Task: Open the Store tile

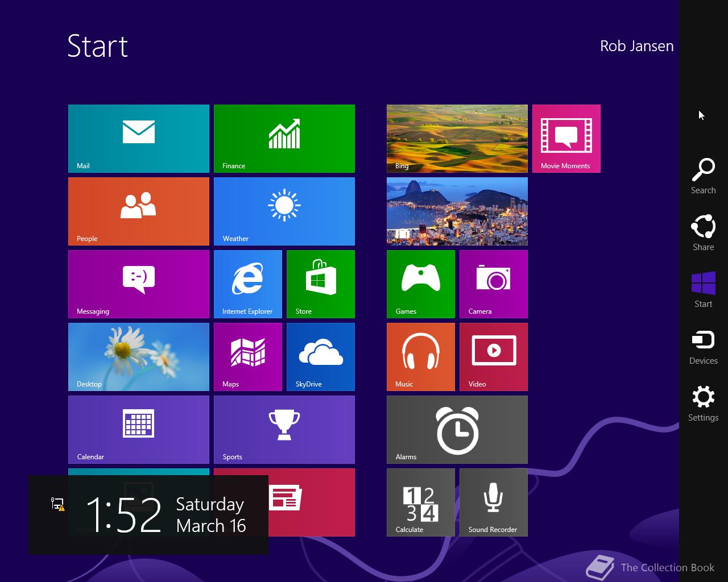Action: point(321,284)
